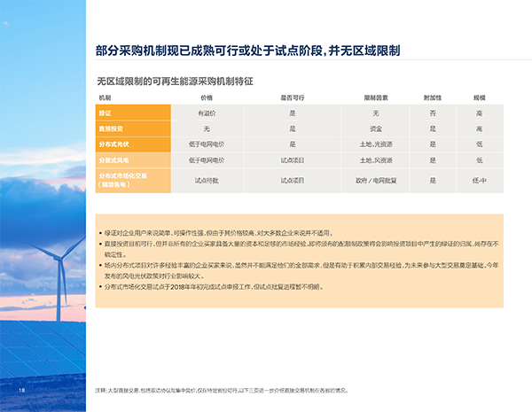The image size is (532, 412).
Task: Click '低于电网电价' in the 分布式光伏 row
Action: pos(207,144)
